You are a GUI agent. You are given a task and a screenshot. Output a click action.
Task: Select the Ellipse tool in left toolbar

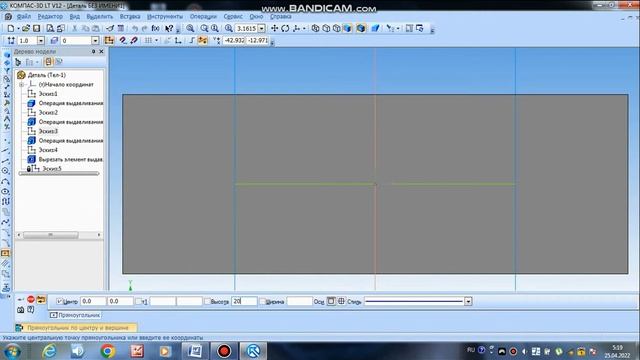click(6, 191)
